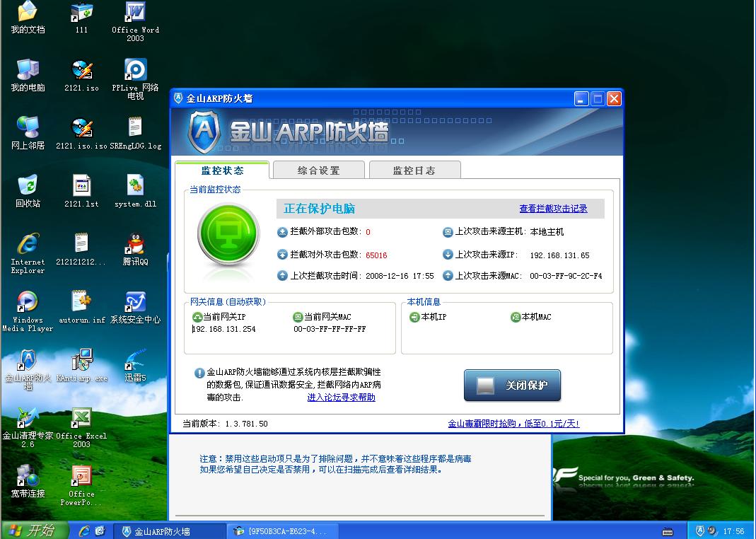Open 我的电脑 desktop icon
This screenshot has width=756, height=539.
click(x=28, y=75)
